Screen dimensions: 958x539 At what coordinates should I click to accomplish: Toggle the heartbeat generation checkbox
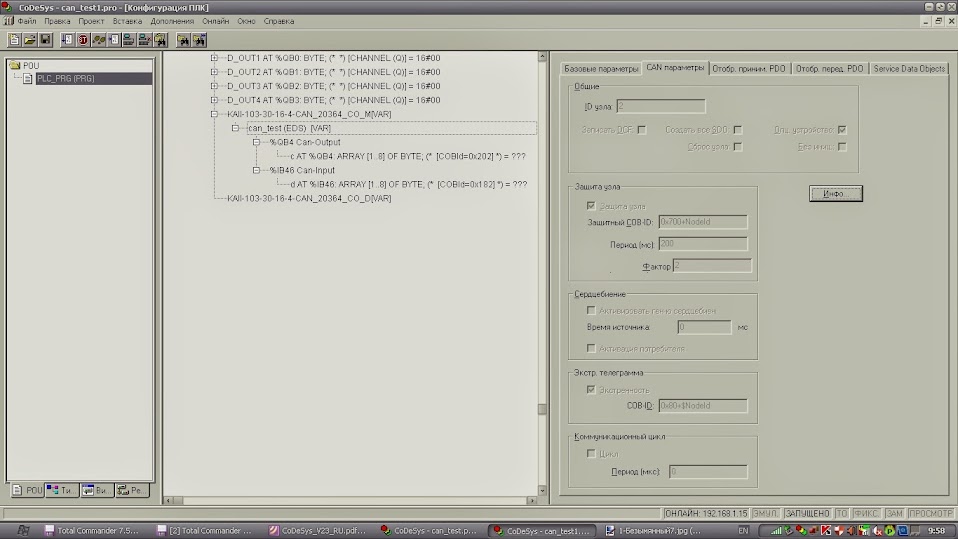(591, 310)
